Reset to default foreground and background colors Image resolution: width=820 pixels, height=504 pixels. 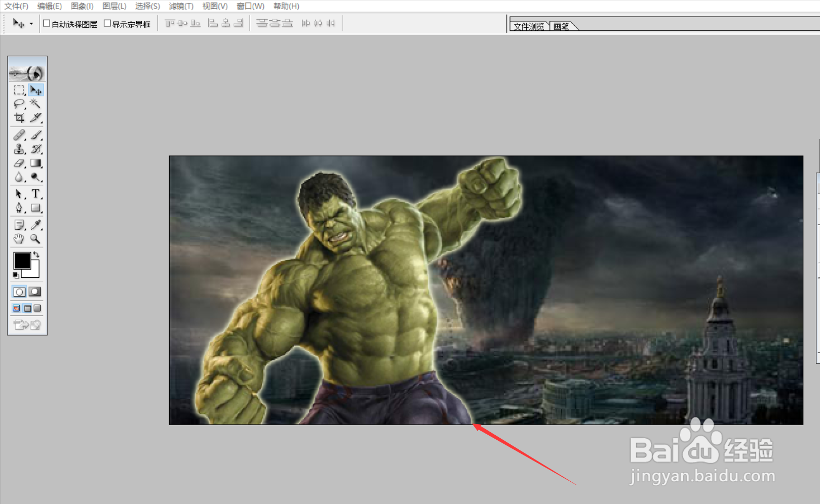coord(16,275)
